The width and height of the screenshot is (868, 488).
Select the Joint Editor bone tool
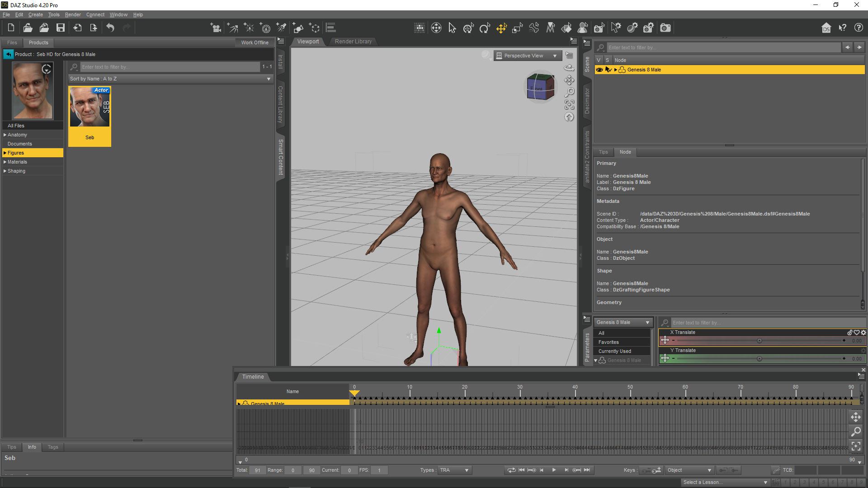[x=534, y=28]
